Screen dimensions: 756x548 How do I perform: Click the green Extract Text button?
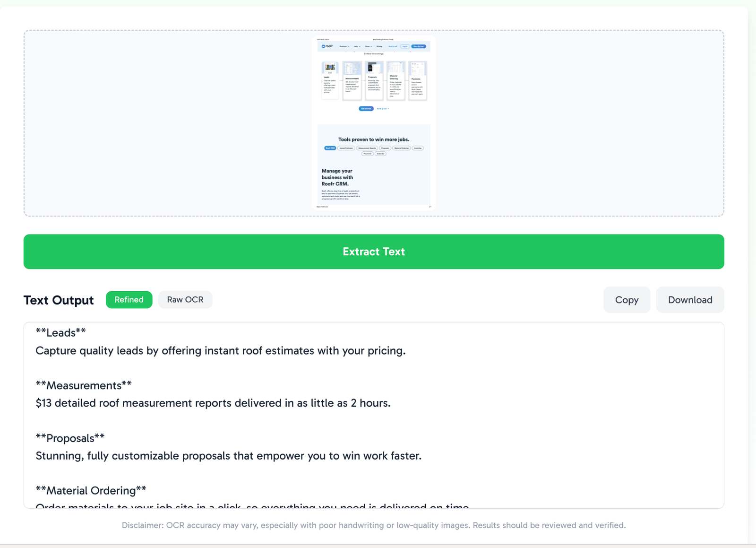[x=374, y=252]
